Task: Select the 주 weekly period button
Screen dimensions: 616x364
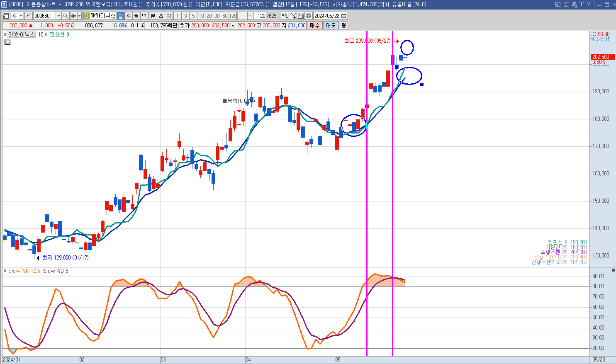Action: (x=129, y=16)
